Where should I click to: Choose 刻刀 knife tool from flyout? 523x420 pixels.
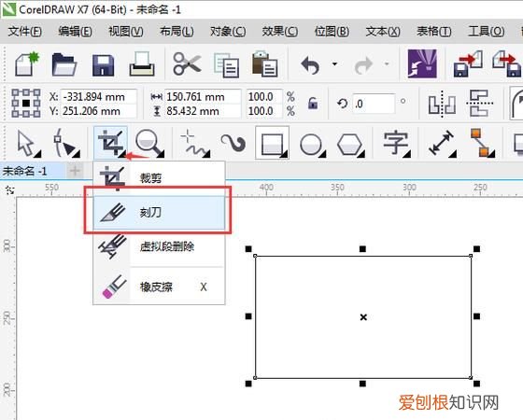click(159, 213)
